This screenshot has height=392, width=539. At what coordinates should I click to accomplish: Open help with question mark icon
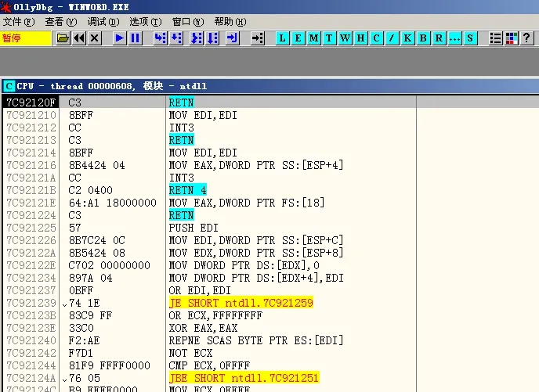[526, 38]
